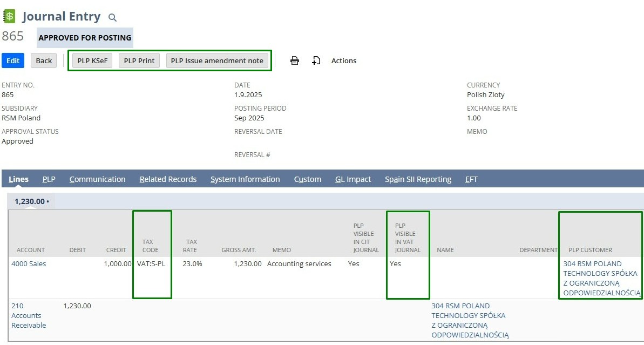Image resolution: width=644 pixels, height=345 pixels.
Task: Switch to Spain SII Reporting tab
Action: click(x=418, y=179)
